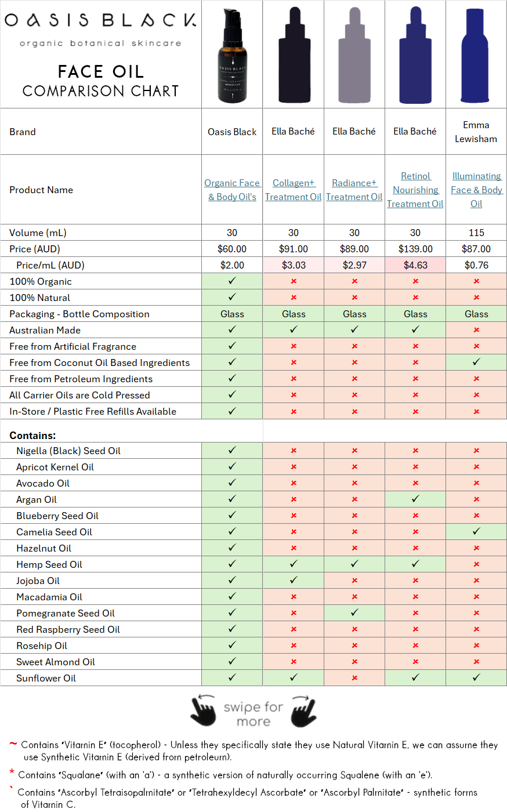Open the Radiance+ Treatment Oil link
Viewport: 507px width, 812px height.
pyautogui.click(x=354, y=190)
